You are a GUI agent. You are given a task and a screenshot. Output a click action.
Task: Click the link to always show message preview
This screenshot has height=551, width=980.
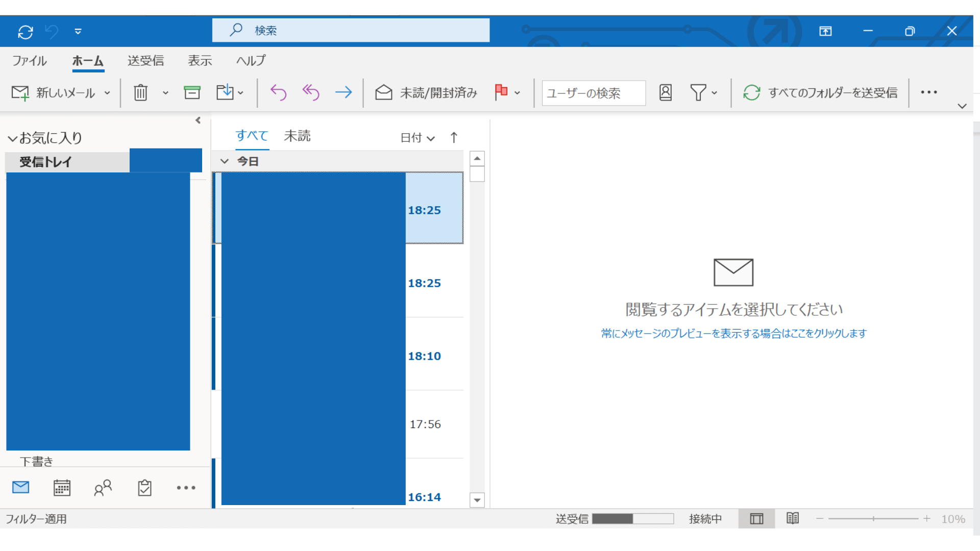coord(733,333)
